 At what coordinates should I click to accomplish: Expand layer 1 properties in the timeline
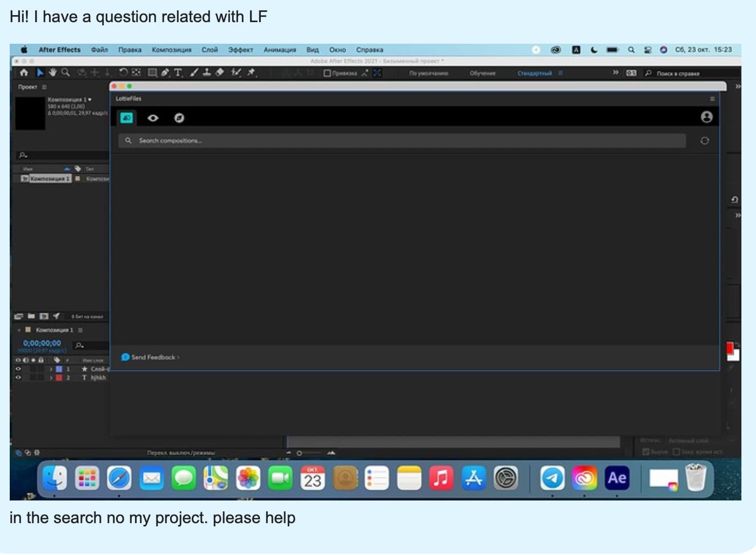(51, 369)
